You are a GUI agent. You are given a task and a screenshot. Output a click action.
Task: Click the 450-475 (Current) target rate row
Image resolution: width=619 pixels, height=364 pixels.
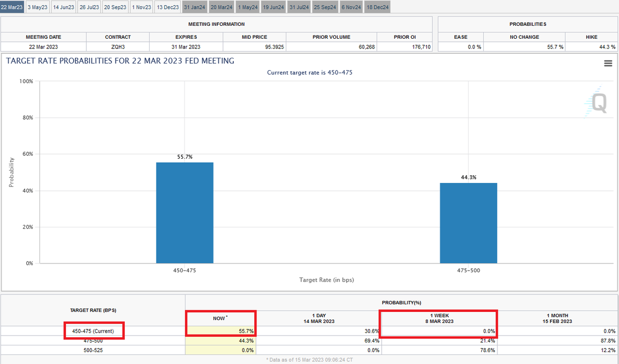(x=93, y=330)
